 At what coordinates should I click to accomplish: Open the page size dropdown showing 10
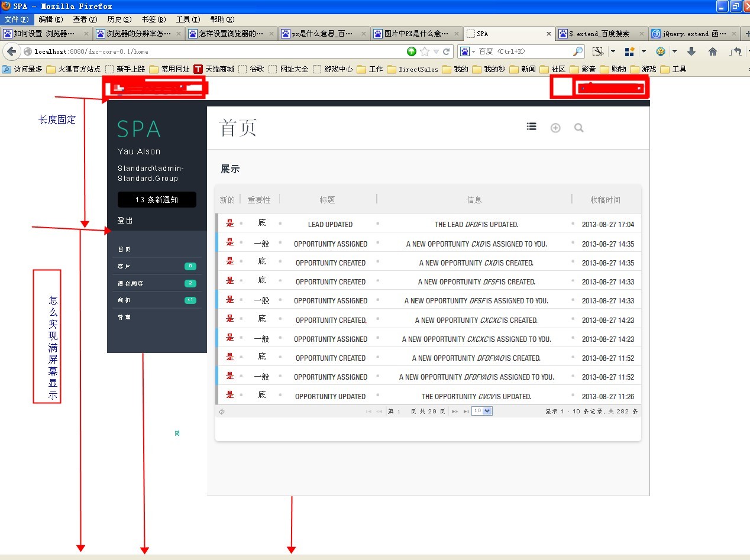click(x=482, y=411)
